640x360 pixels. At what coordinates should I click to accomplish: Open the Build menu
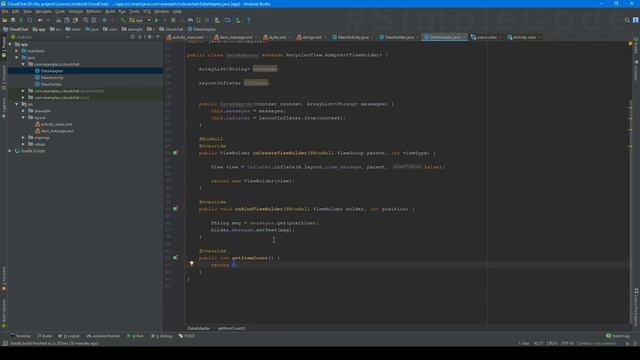pyautogui.click(x=110, y=11)
